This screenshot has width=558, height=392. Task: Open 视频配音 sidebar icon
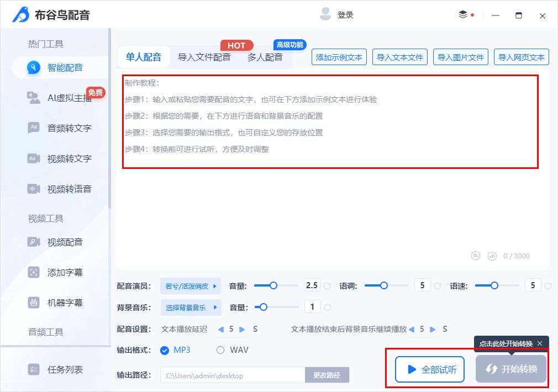(34, 242)
